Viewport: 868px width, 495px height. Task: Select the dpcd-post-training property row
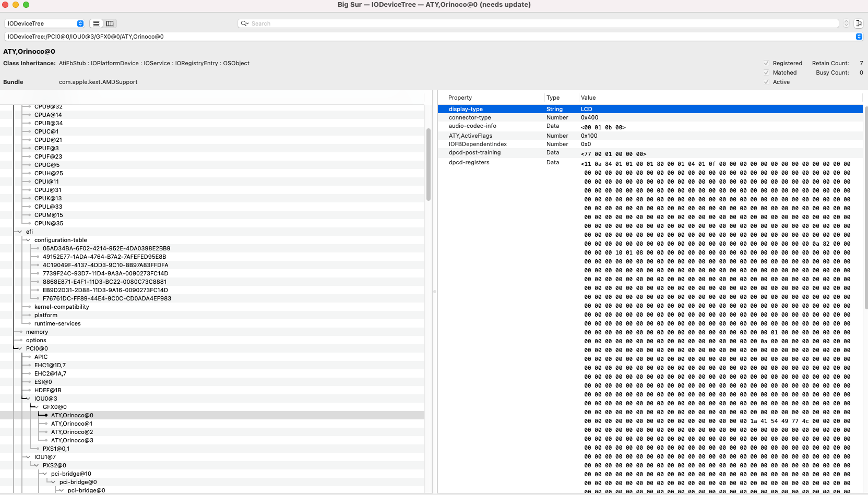(x=650, y=153)
